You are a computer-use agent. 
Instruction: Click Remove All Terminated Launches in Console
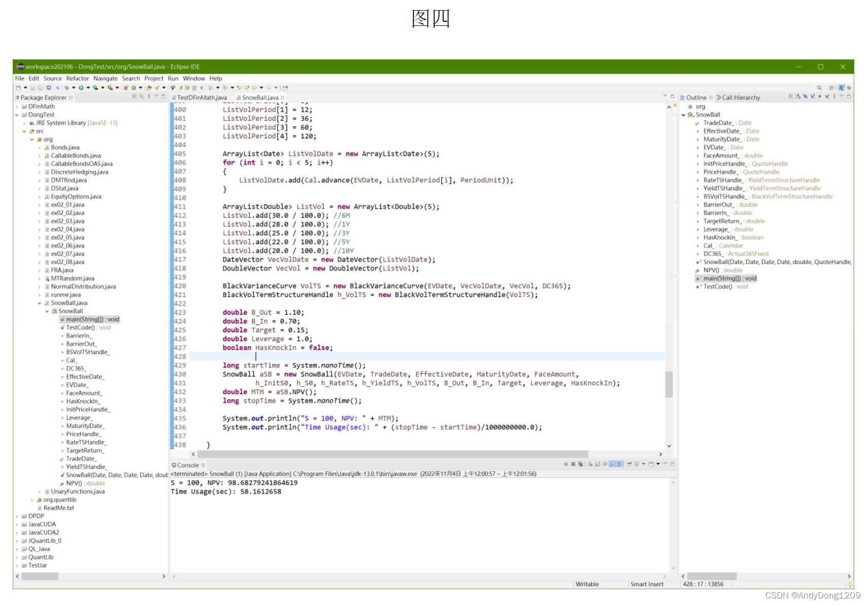581,464
